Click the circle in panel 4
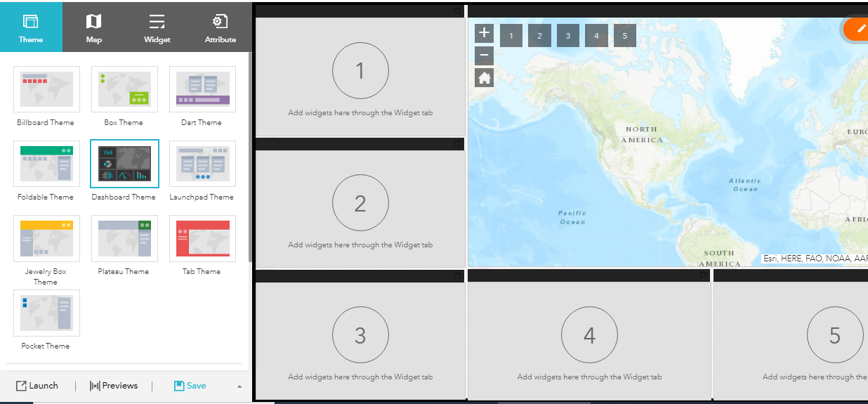The width and height of the screenshot is (868, 404). point(590,335)
